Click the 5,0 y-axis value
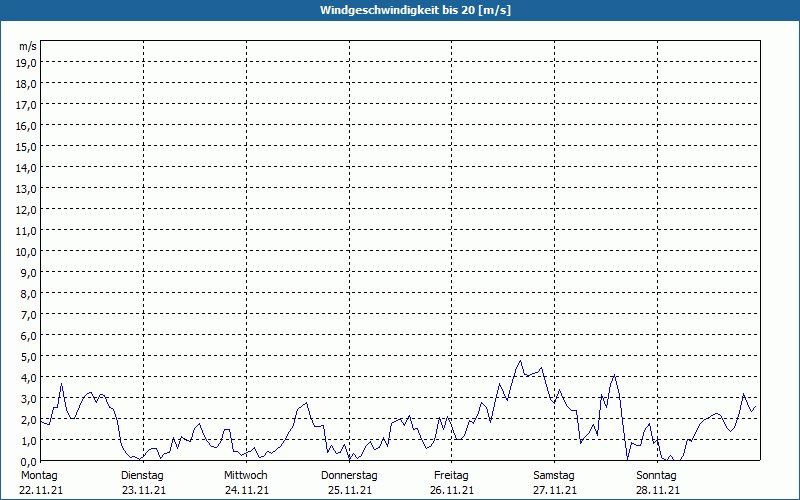Viewport: 800px width, 500px height. tap(27, 356)
